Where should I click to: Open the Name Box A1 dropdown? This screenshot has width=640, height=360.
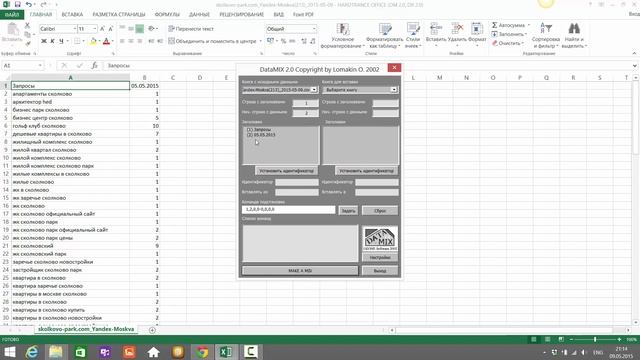[40, 65]
